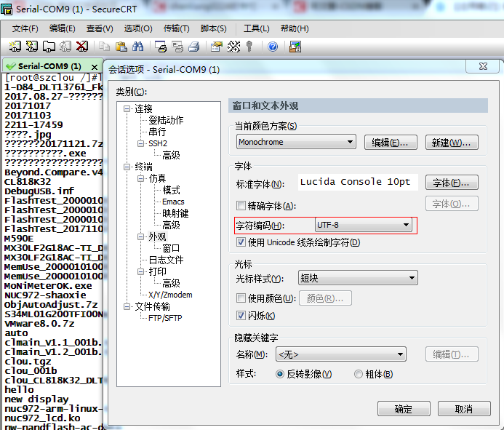The width and height of the screenshot is (504, 430).
Task: Click the Quick Connect lightning icon
Action: 32,47
